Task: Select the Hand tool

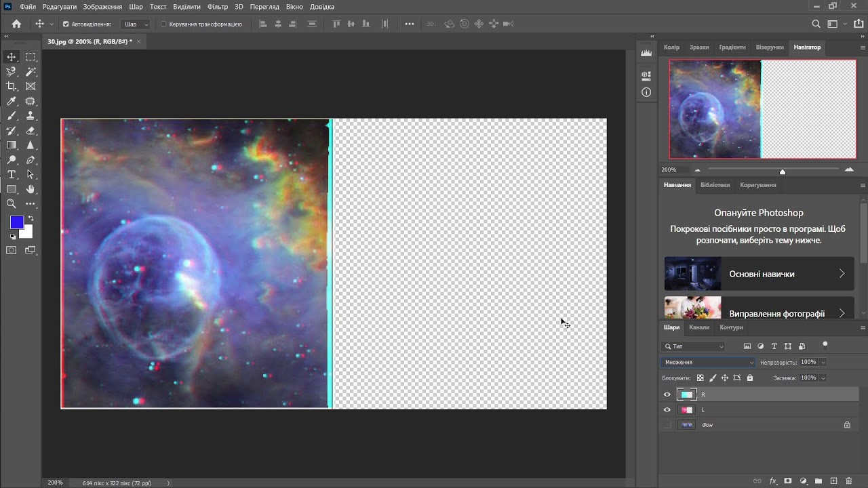Action: 31,189
